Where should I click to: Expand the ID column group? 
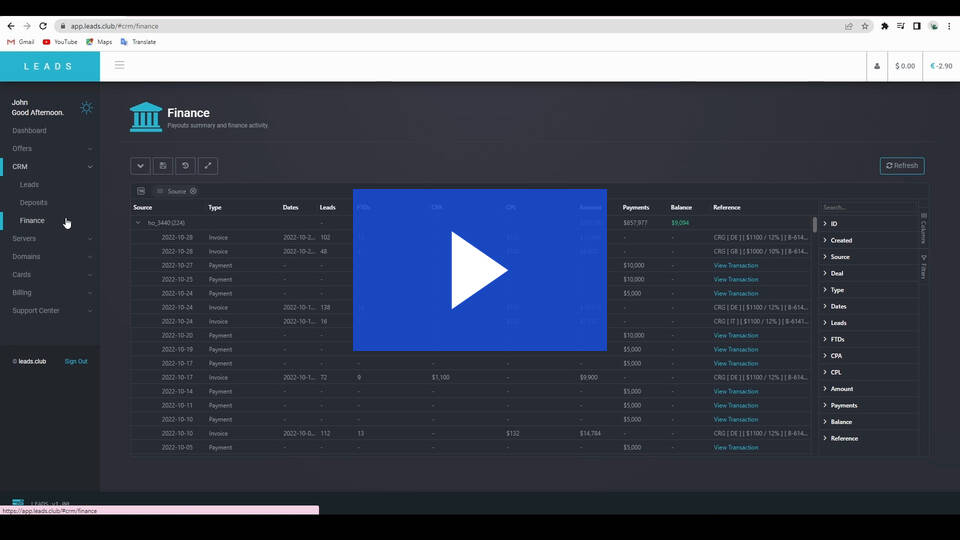tap(825, 223)
